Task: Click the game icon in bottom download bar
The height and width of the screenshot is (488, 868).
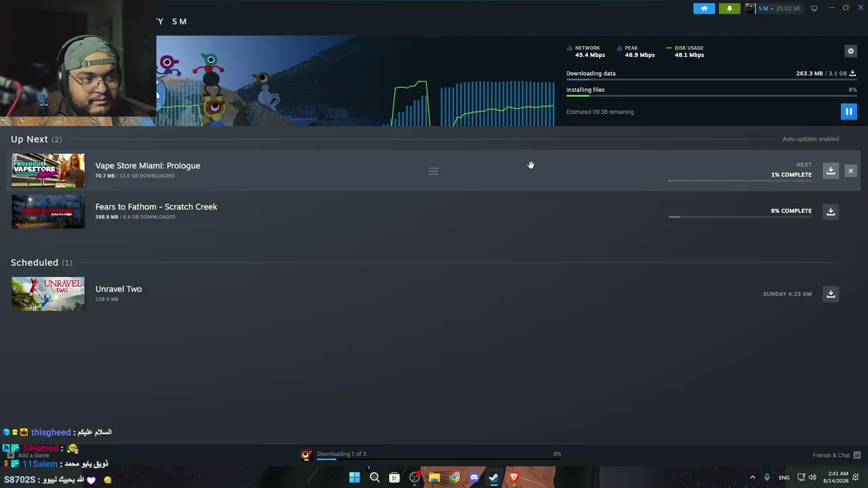Action: [x=306, y=455]
